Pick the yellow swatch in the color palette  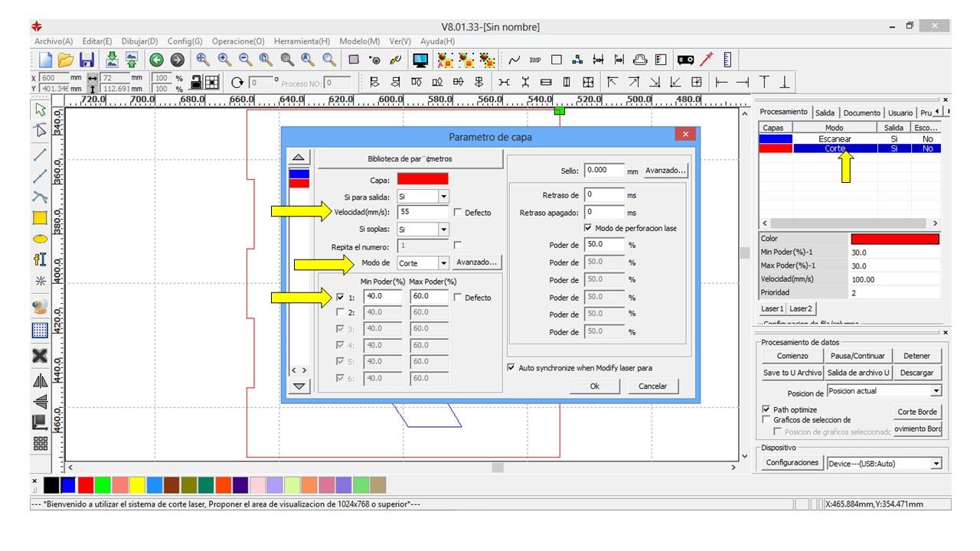click(138, 484)
